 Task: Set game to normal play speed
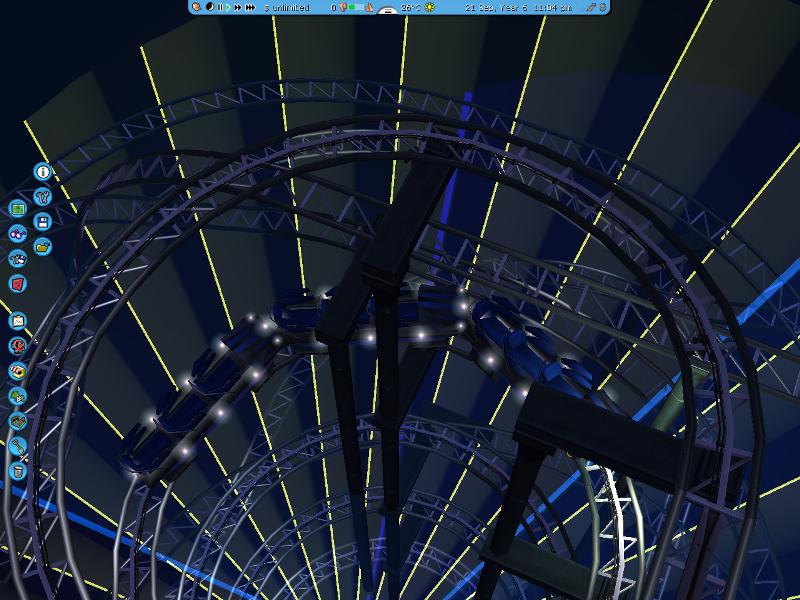point(228,8)
